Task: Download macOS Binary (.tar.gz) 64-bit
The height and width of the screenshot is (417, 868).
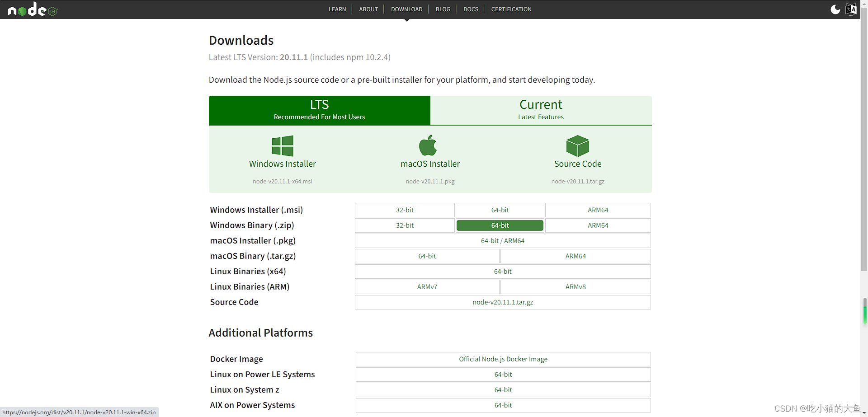Action: [x=427, y=256]
